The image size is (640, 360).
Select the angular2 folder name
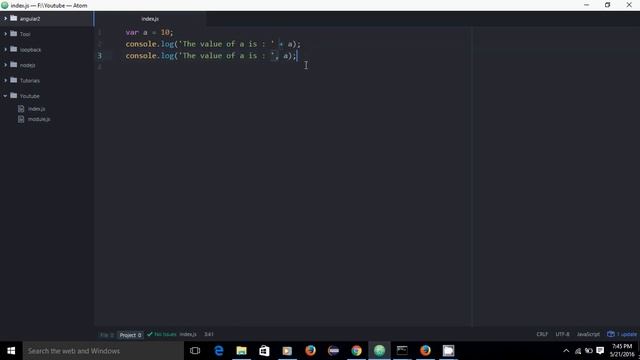pyautogui.click(x=30, y=19)
